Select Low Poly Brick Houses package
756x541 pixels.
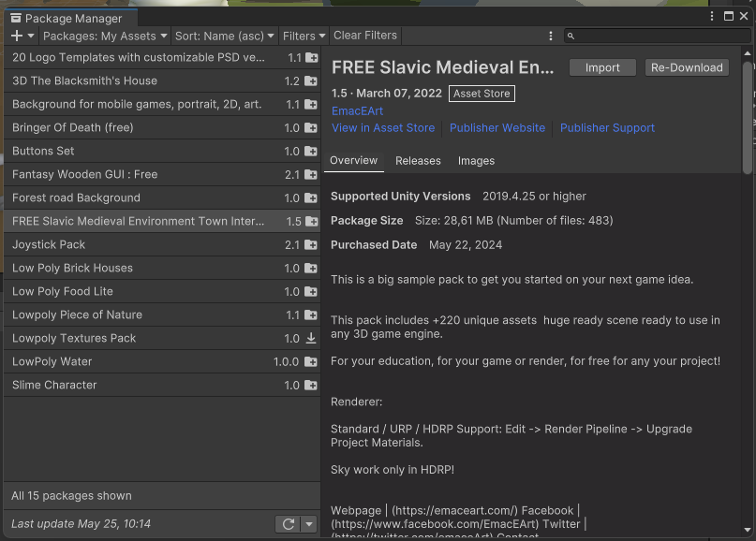[x=162, y=269]
